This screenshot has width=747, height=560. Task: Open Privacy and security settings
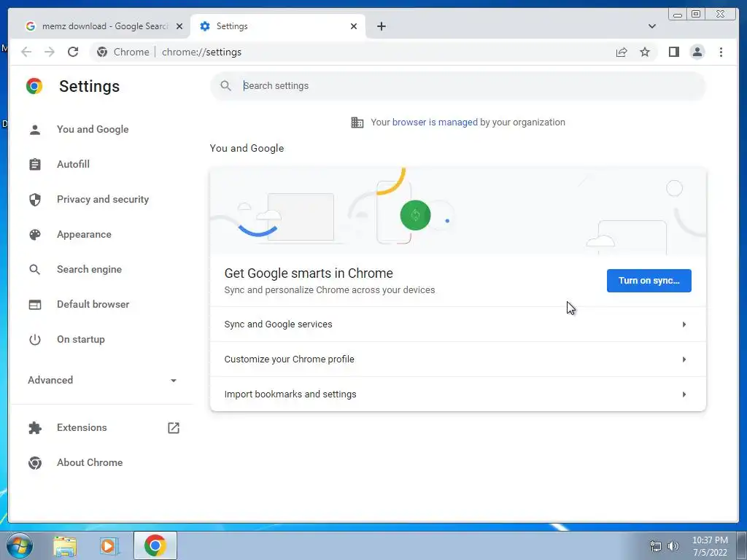click(102, 200)
